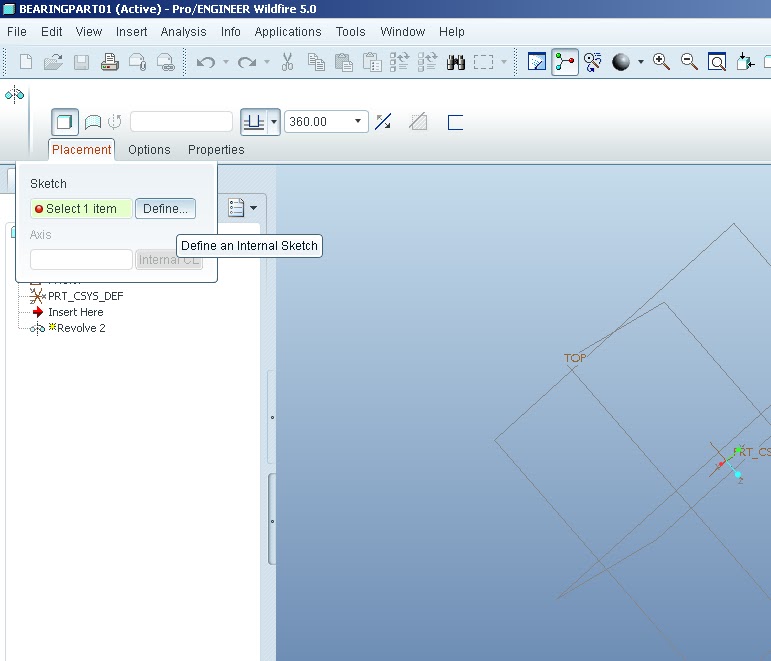Open the Tools menu

point(350,31)
